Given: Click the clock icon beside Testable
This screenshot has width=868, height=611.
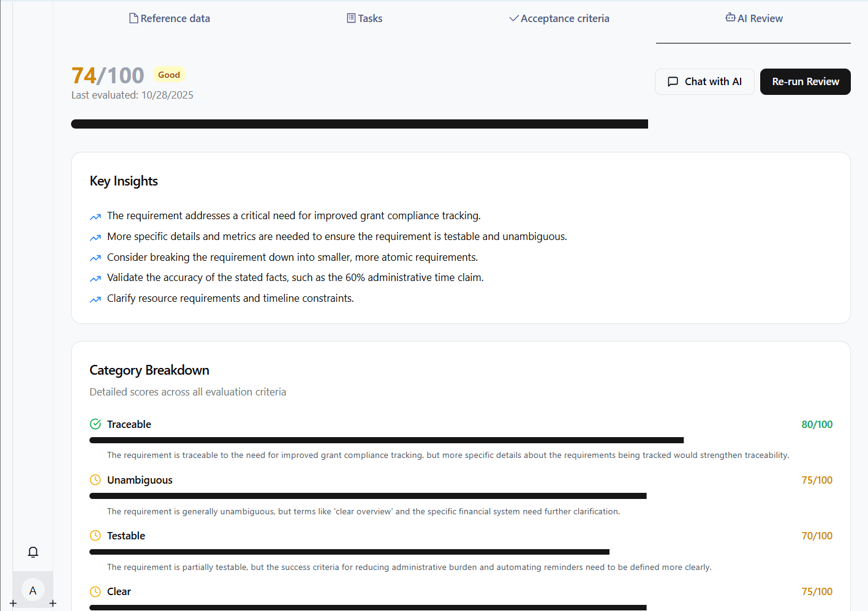Looking at the screenshot, I should coord(95,535).
